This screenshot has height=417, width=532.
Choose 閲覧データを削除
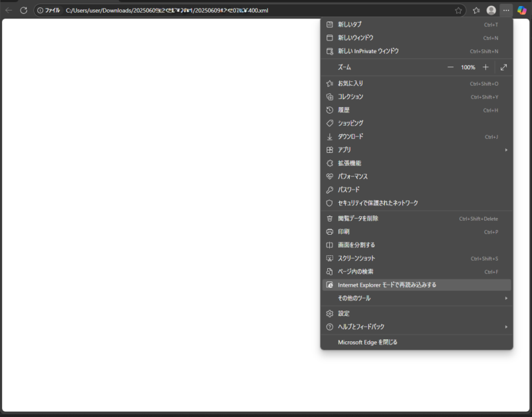click(417, 219)
